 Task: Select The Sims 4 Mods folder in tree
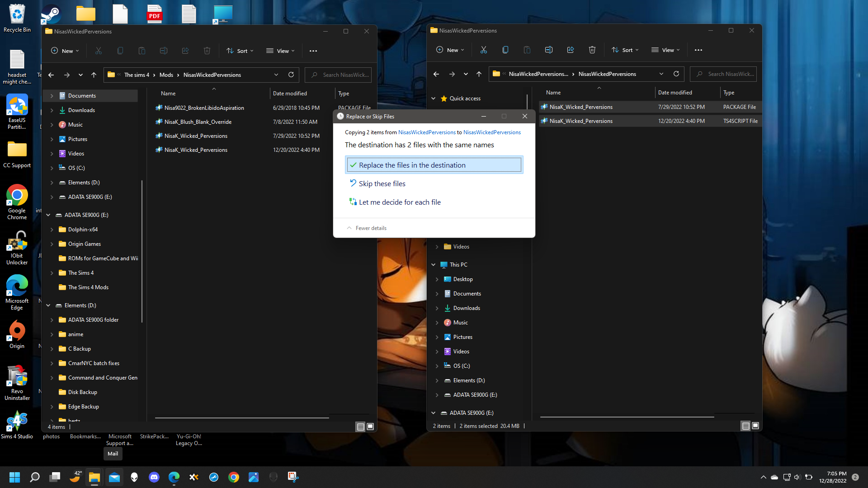click(88, 287)
